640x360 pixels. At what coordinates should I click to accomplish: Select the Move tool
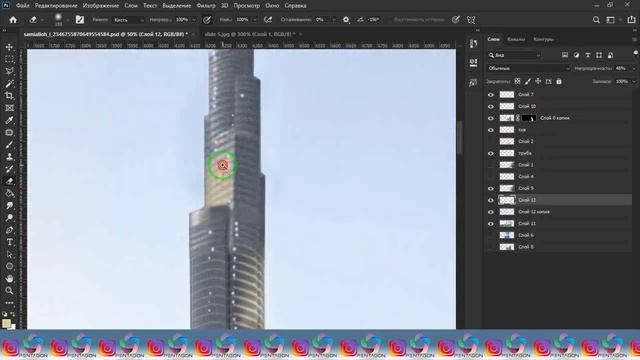(x=9, y=47)
